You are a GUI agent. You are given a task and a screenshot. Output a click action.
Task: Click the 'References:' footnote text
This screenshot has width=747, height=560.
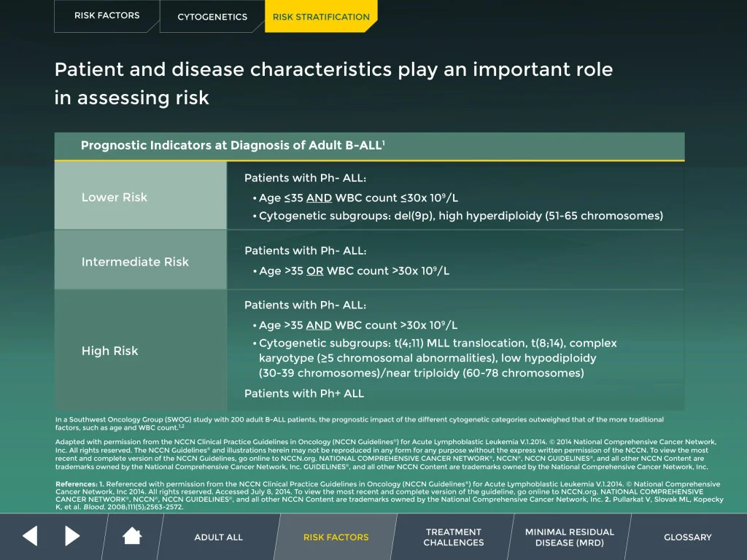click(390, 495)
